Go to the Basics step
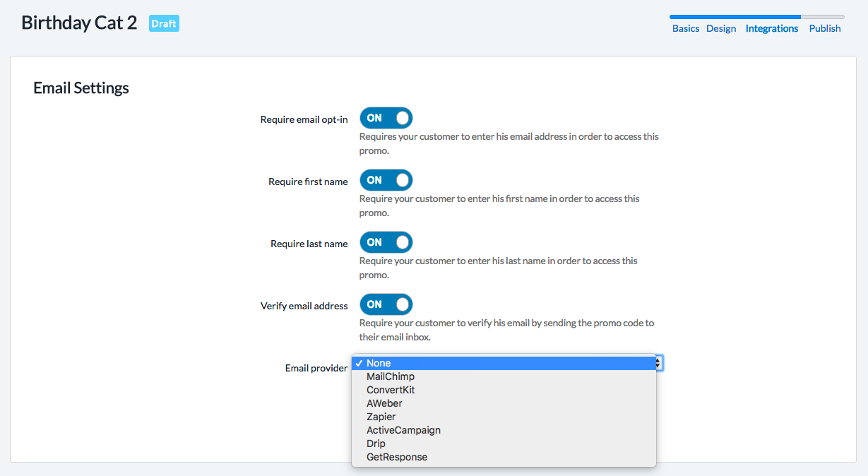The height and width of the screenshot is (476, 868). pos(686,28)
